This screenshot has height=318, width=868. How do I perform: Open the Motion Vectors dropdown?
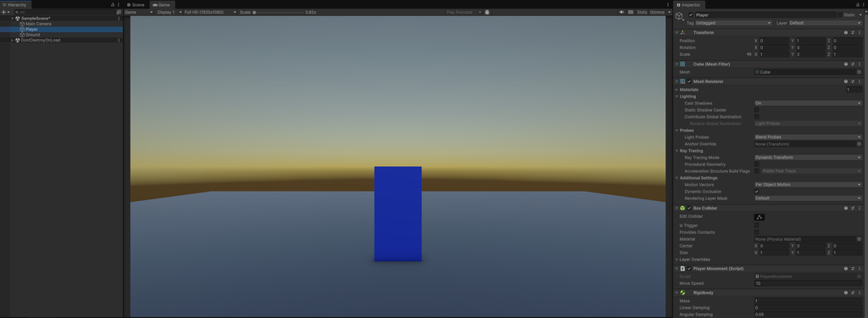point(808,185)
